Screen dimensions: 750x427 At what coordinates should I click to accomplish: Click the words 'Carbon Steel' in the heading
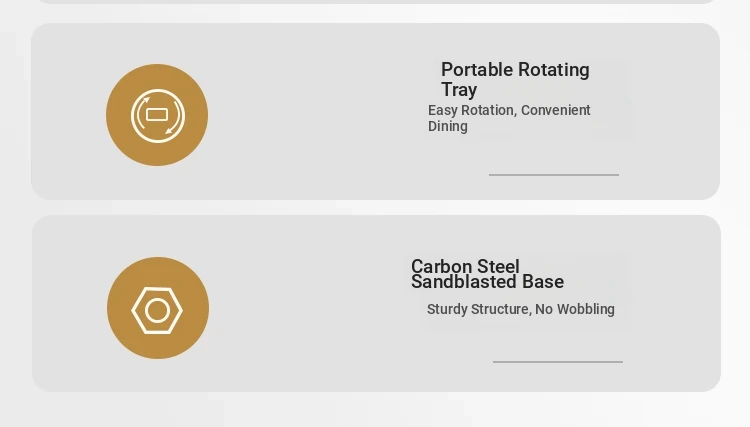(x=465, y=266)
